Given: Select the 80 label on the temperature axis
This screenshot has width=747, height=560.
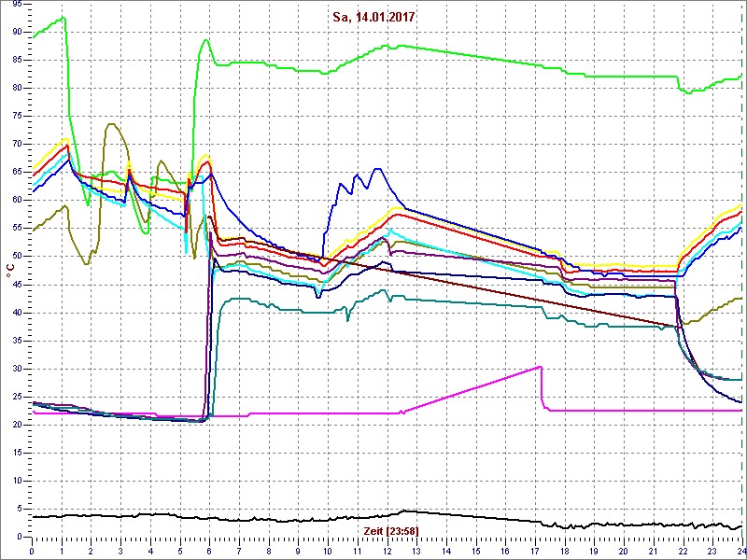Looking at the screenshot, I should click(x=17, y=88).
